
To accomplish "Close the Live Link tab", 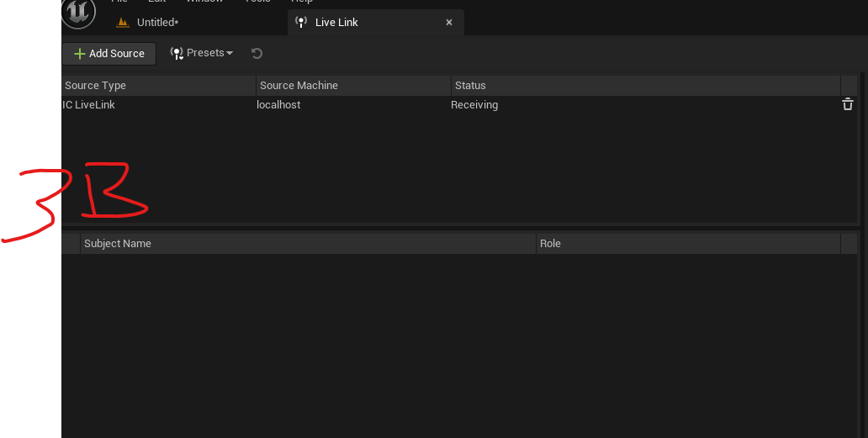I will (449, 22).
